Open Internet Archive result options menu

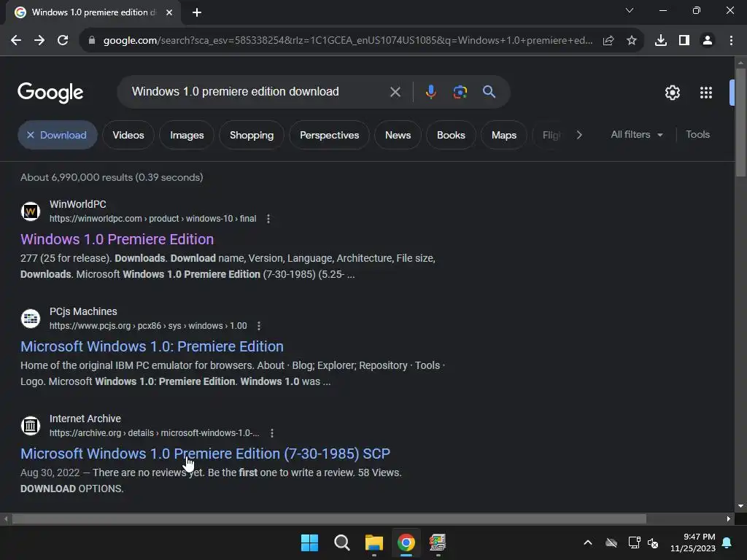click(x=271, y=433)
